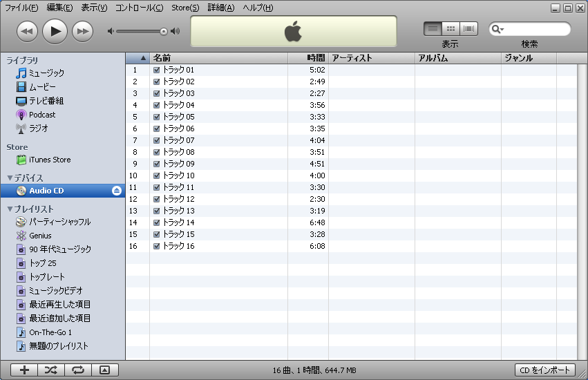
Task: Uncheck トラック 05 checkbox
Action: point(157,117)
